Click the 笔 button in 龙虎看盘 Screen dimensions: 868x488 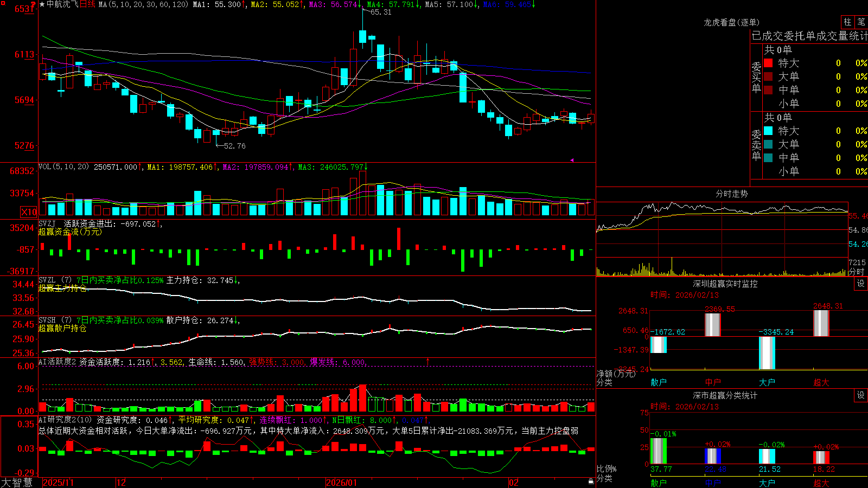tap(861, 22)
